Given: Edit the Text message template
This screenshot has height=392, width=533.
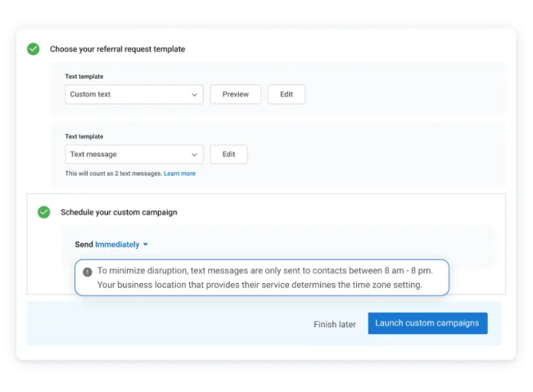Looking at the screenshot, I should pos(228,155).
